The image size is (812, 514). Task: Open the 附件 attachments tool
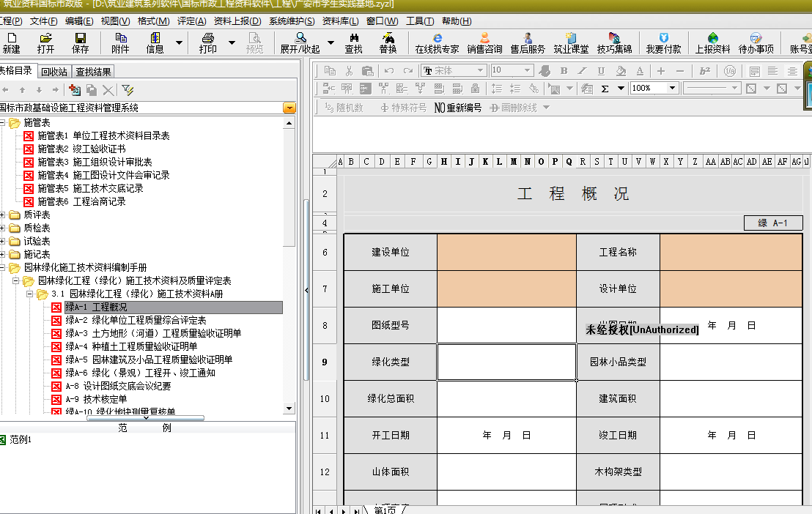[120, 42]
